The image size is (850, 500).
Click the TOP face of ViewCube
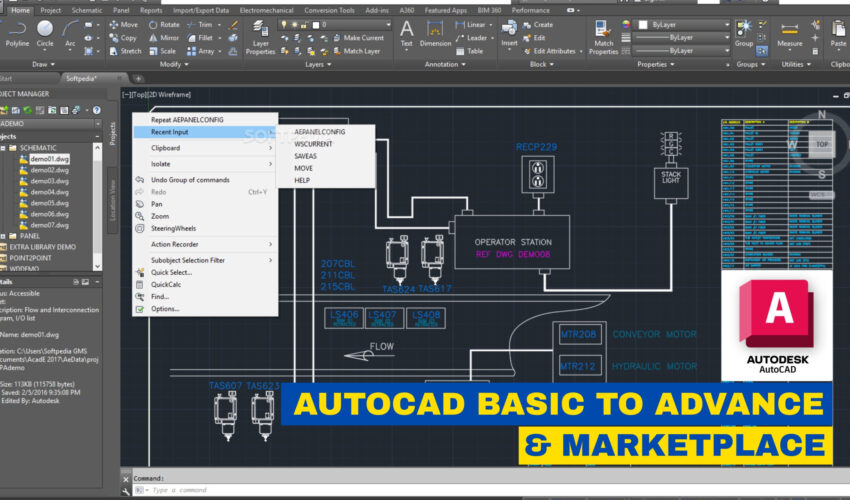click(x=822, y=144)
